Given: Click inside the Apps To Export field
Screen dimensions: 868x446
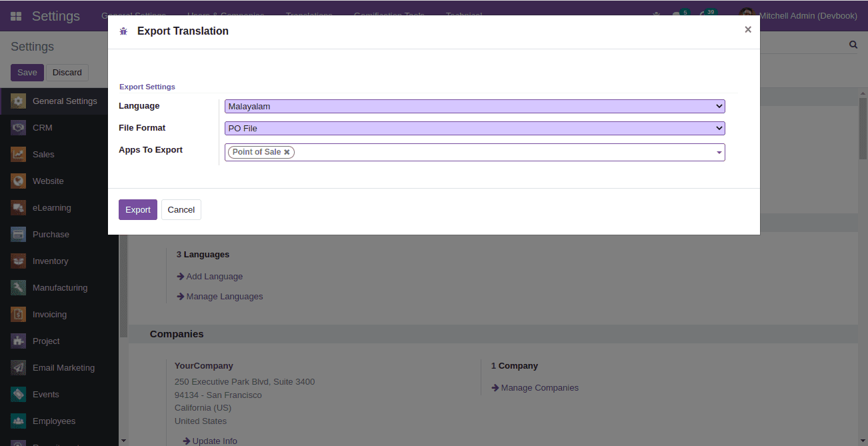Looking at the screenshot, I should tap(475, 153).
